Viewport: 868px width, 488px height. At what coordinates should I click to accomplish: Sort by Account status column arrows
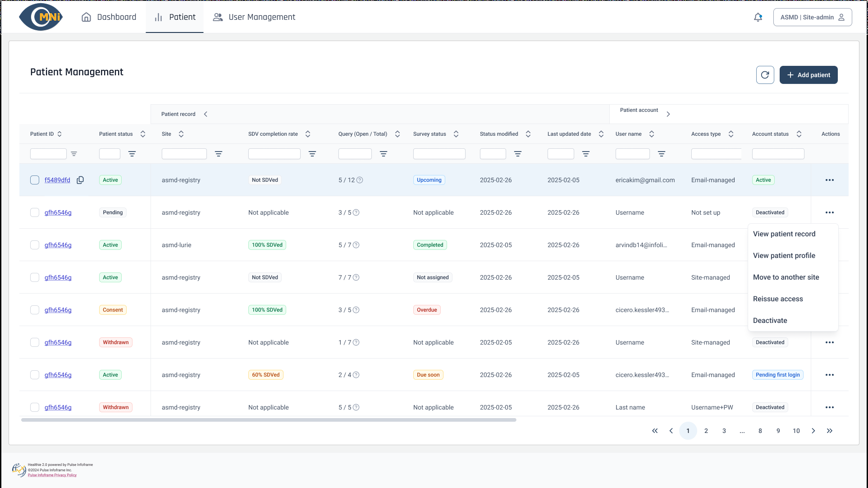(799, 134)
